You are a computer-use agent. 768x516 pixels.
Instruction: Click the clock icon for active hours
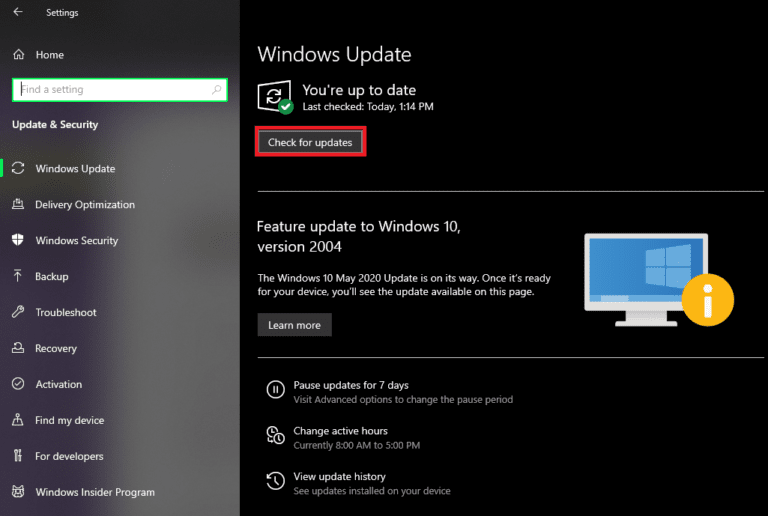tap(275, 435)
